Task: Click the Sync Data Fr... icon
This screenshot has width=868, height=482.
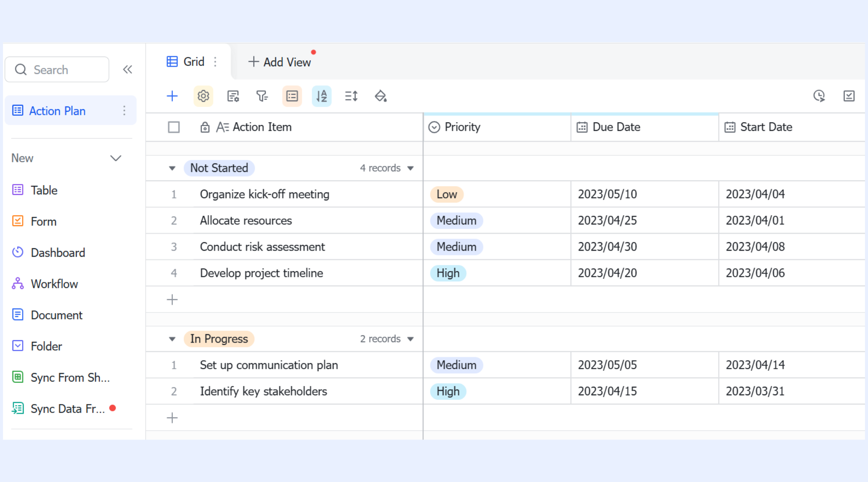Action: pos(18,408)
